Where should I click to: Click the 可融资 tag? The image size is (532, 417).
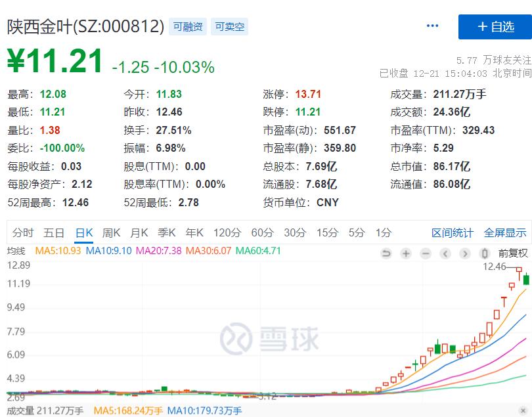[x=188, y=26]
